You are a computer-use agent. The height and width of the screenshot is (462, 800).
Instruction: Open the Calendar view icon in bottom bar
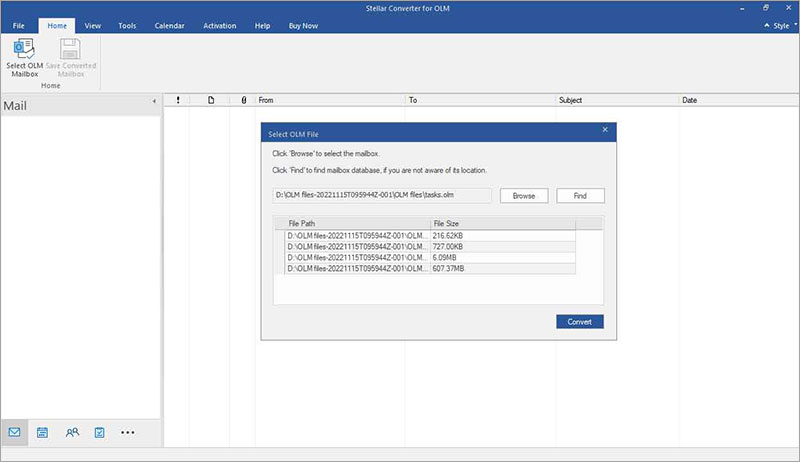[x=42, y=432]
